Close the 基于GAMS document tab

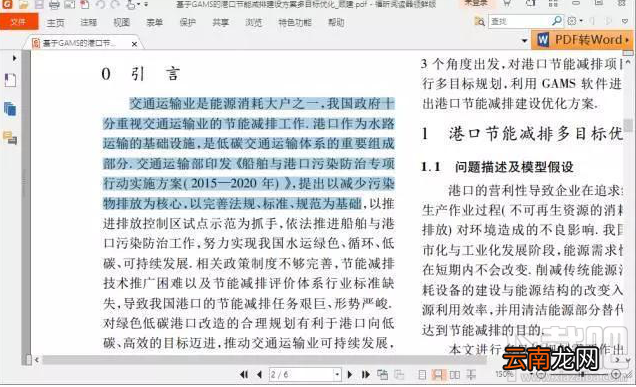pos(134,44)
